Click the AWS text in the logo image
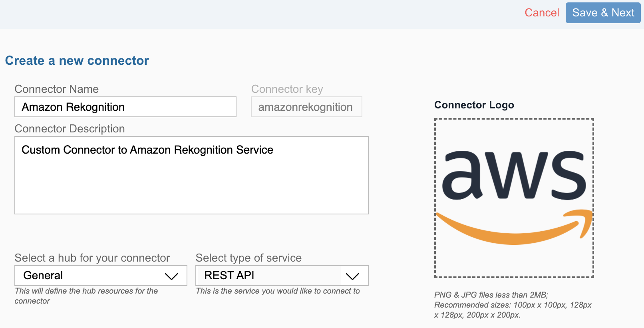 point(514,175)
